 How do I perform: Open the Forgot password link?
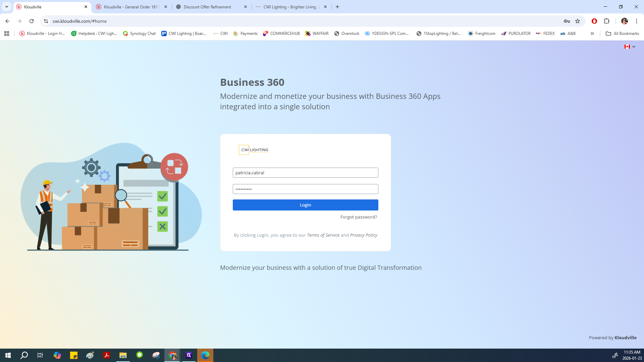[358, 217]
